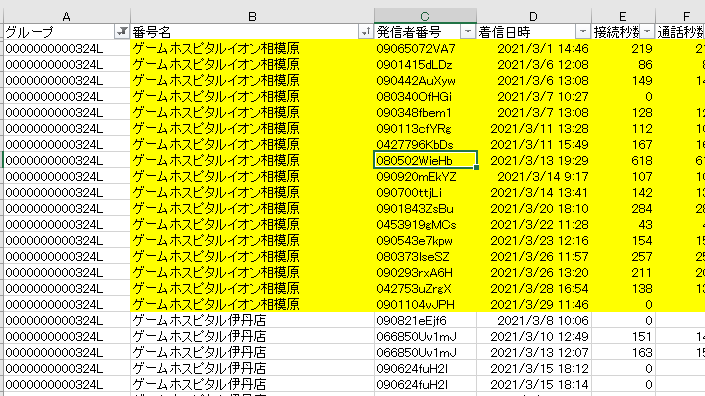Select caller number cell 09065072VA7

[x=425, y=48]
